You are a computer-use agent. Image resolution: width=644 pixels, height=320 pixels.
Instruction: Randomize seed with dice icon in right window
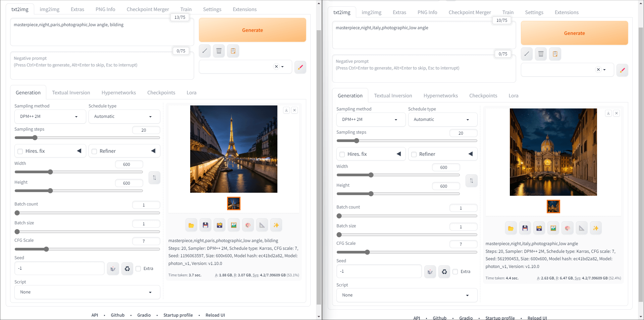[x=430, y=272]
